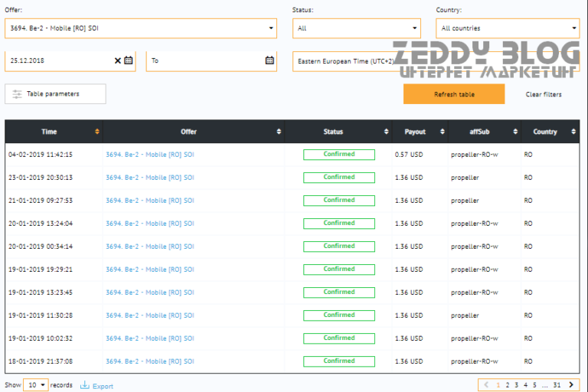Click the Export download icon
This screenshot has width=588, height=392.
coord(85,385)
